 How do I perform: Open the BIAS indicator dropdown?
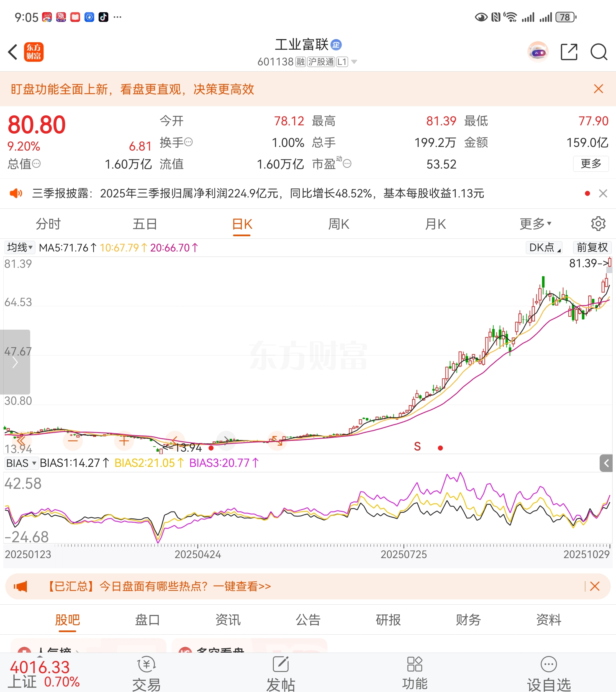pos(21,463)
